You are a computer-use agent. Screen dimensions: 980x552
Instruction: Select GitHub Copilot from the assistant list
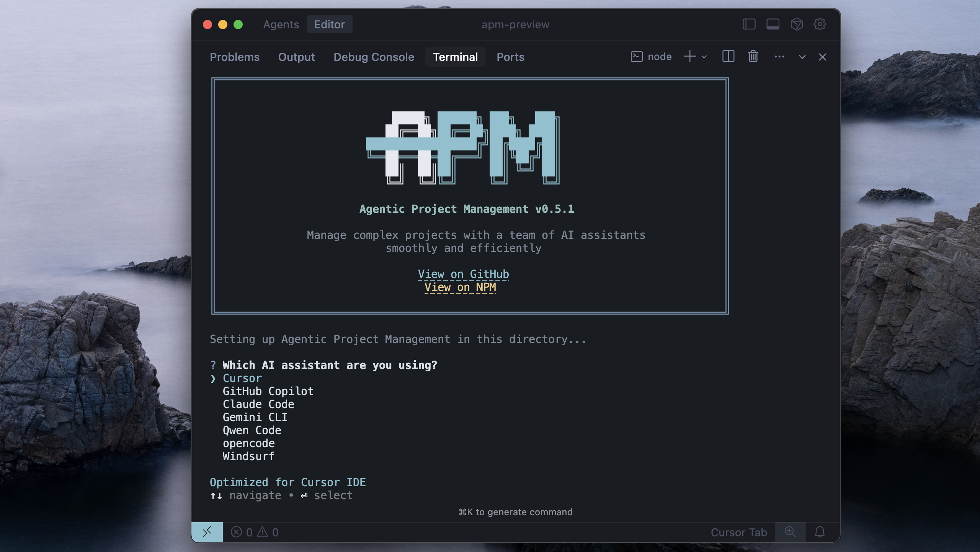(268, 391)
